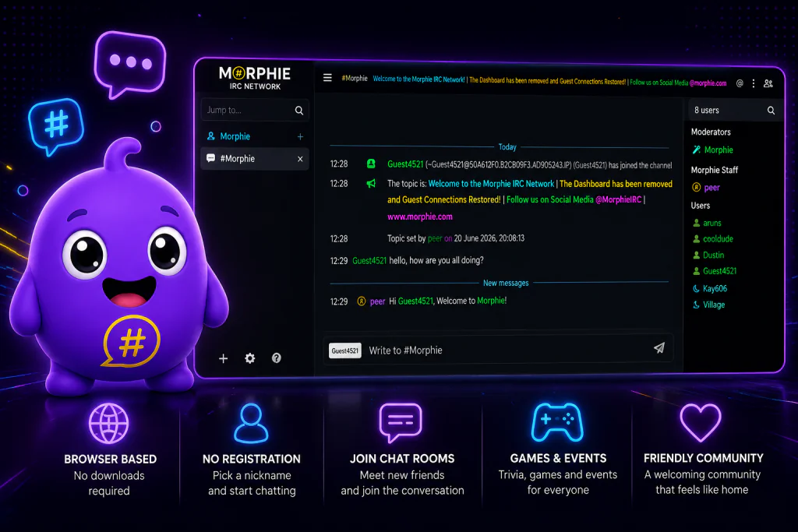Click the purple Morphie mascot character
Screen dimensions: 798x532
pyautogui.click(x=118, y=267)
